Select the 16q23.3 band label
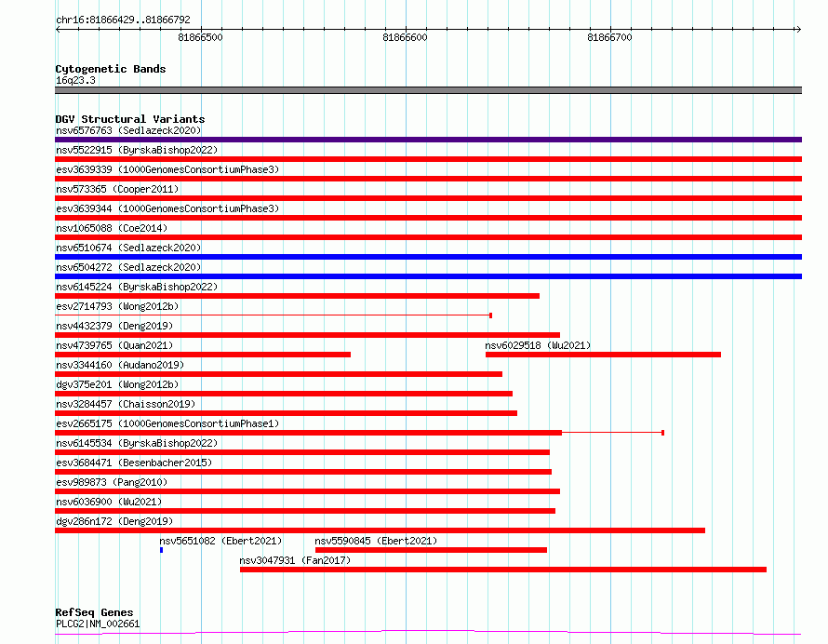The image size is (828, 644). (x=75, y=80)
